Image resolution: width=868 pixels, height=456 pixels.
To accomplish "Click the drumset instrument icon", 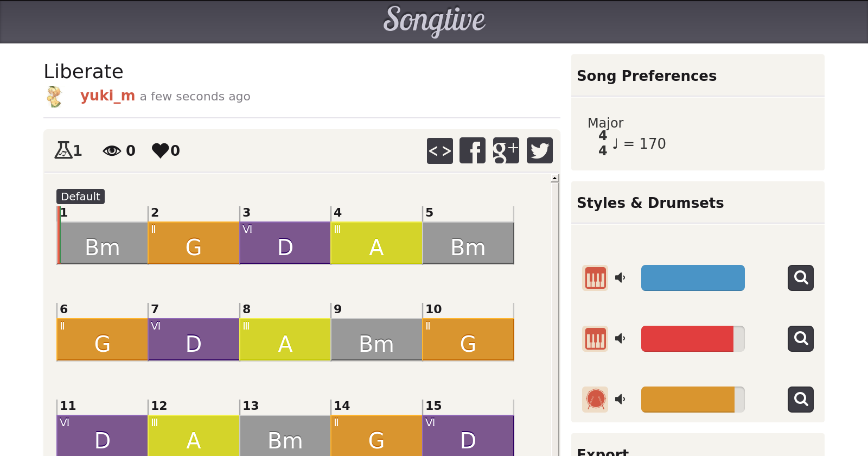I will click(595, 400).
